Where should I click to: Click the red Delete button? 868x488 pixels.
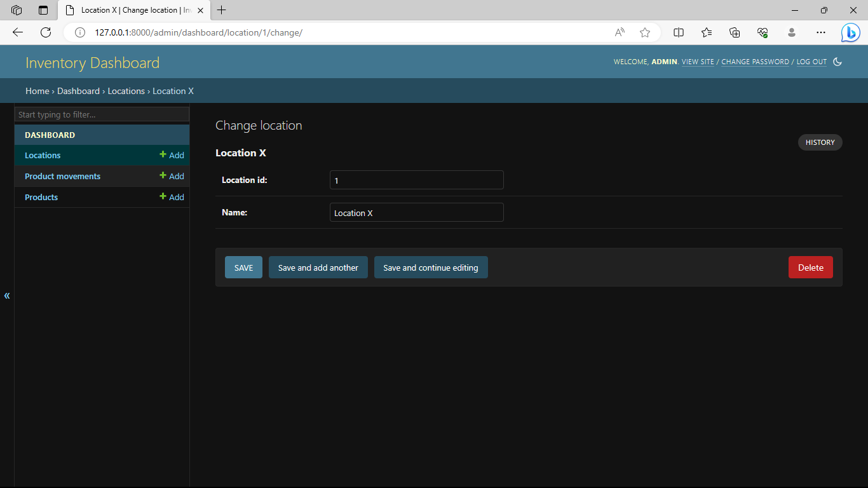click(x=810, y=267)
